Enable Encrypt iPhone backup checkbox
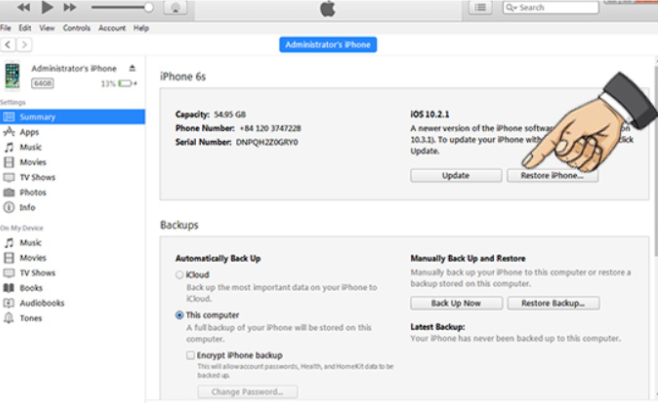This screenshot has width=658, height=403. click(191, 355)
